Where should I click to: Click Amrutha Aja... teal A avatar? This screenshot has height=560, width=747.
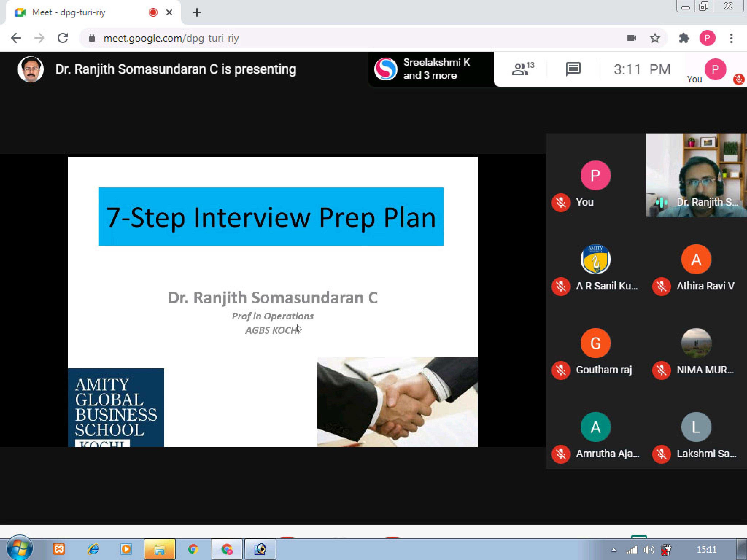pos(595,427)
